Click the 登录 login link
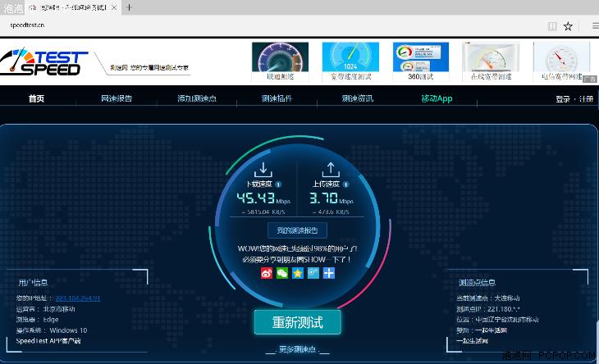 (x=563, y=99)
